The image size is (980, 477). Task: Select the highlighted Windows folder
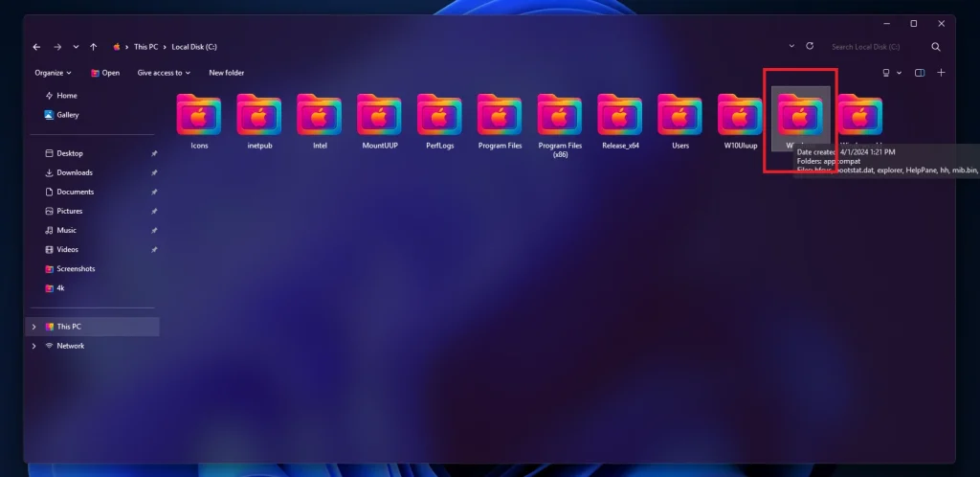click(800, 119)
